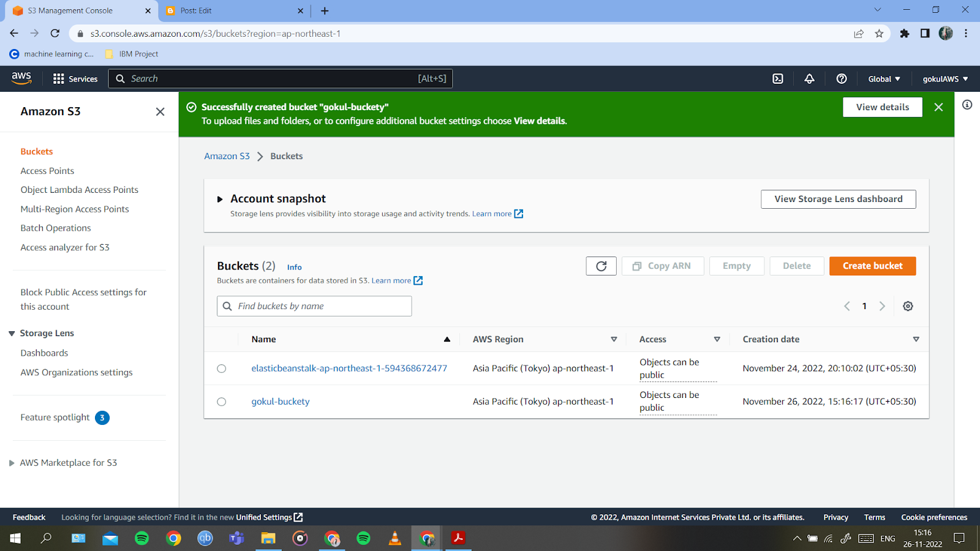Open a new browser tab

pos(325,11)
